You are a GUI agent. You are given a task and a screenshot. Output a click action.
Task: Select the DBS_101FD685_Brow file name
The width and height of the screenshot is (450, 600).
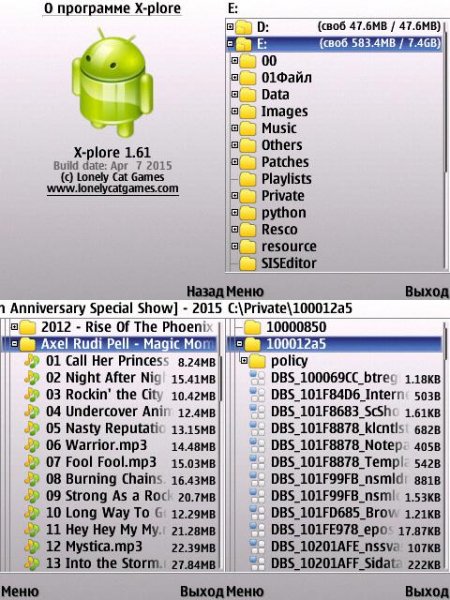(336, 513)
